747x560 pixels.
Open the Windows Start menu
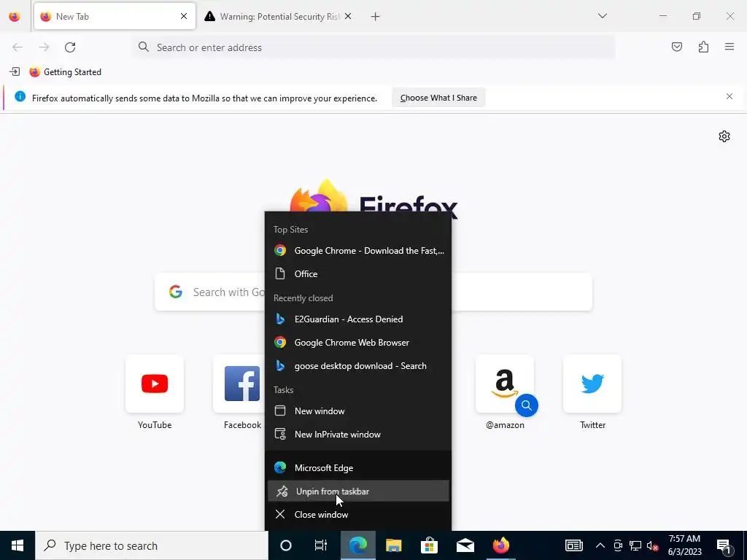point(18,545)
